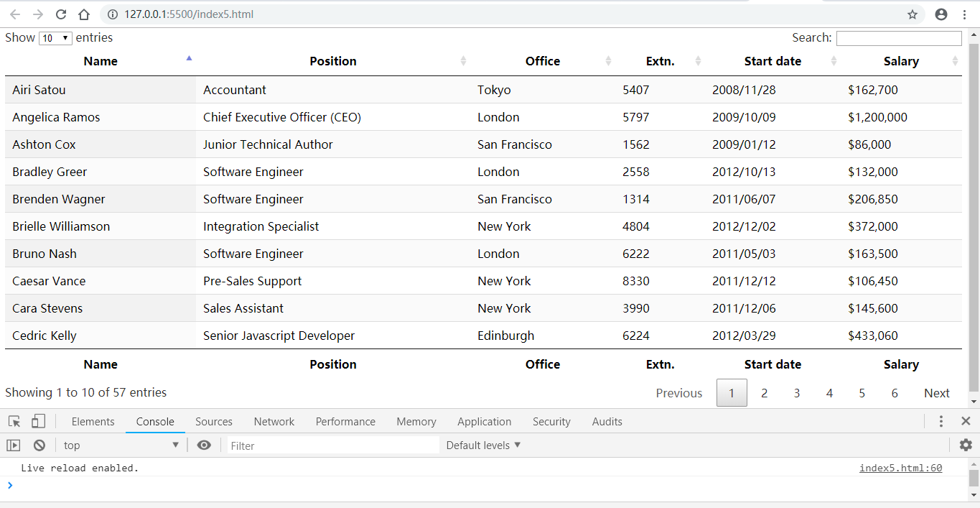Open the index5.html:60 source link
This screenshot has height=508, width=980.
click(900, 468)
